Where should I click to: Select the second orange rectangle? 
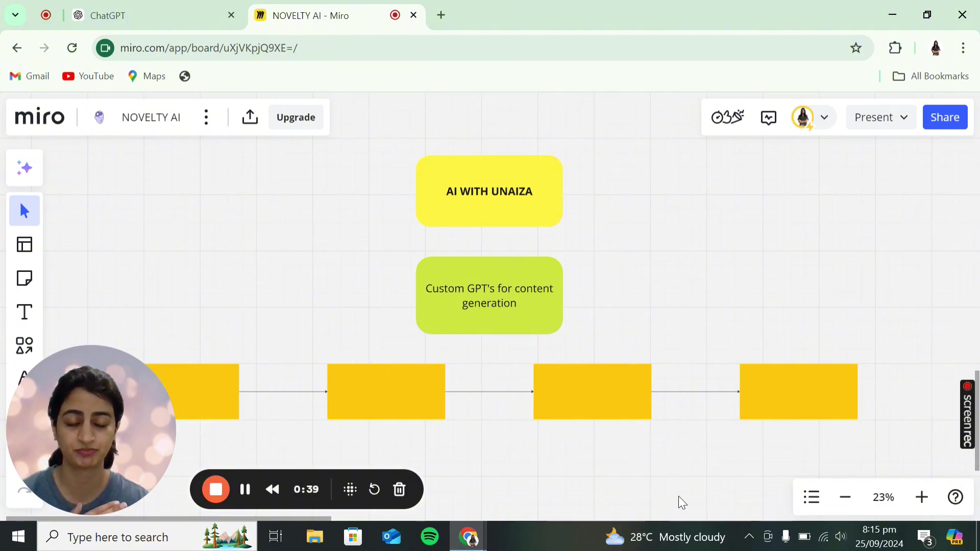[x=386, y=392]
